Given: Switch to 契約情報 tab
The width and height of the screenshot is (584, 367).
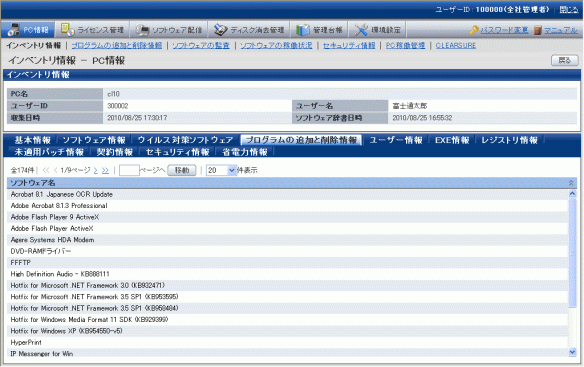Looking at the screenshot, I should pyautogui.click(x=115, y=152).
